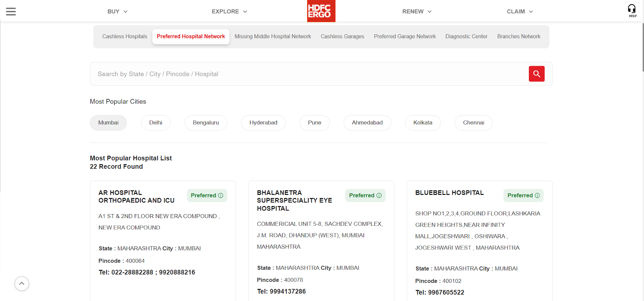Select the Diagnostic Center tab
The height and width of the screenshot is (301, 644).
[466, 37]
